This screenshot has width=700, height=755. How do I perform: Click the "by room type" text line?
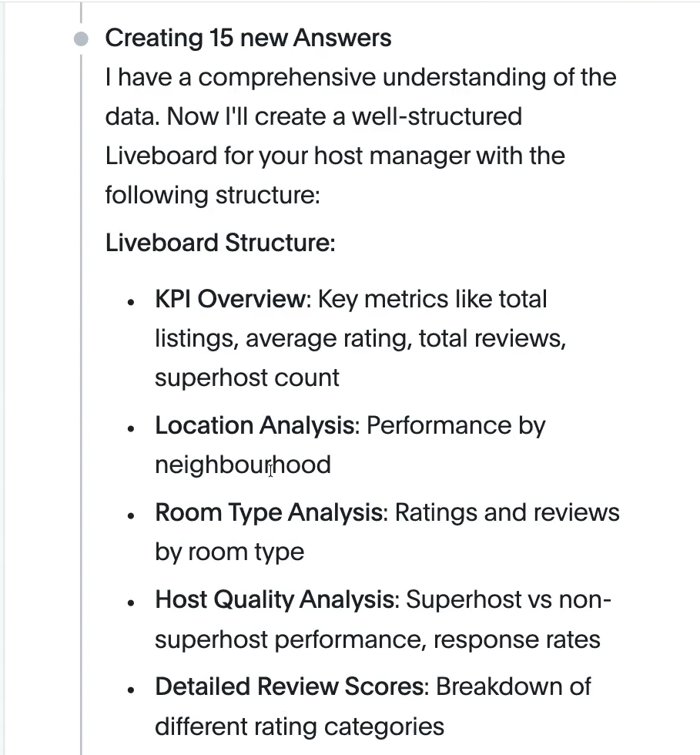point(229,552)
